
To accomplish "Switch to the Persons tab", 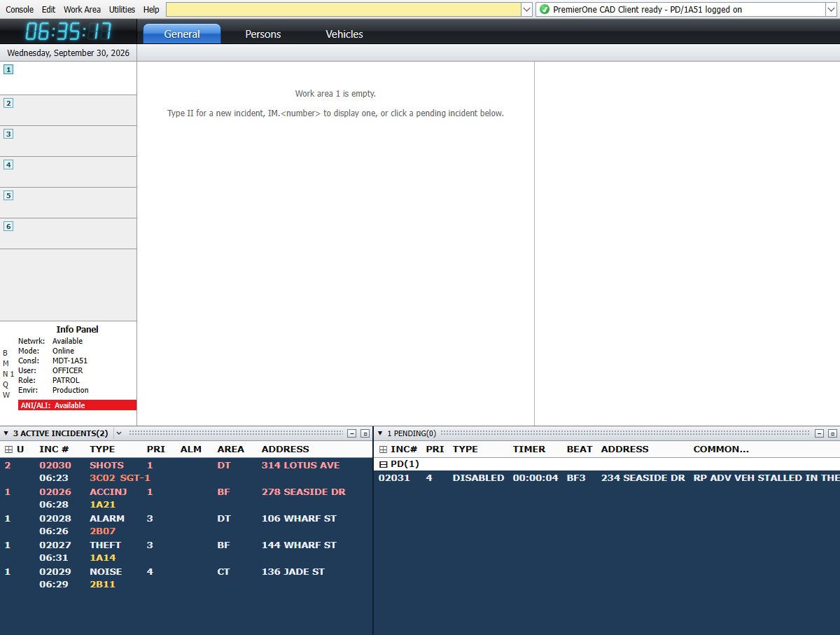I will tap(263, 34).
